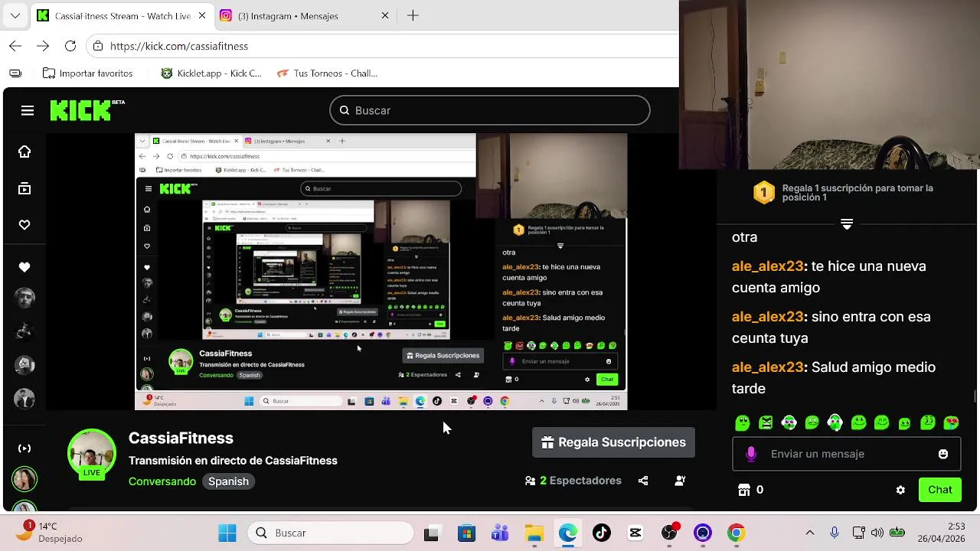
Task: Open TikTok from the taskbar
Action: tap(602, 533)
